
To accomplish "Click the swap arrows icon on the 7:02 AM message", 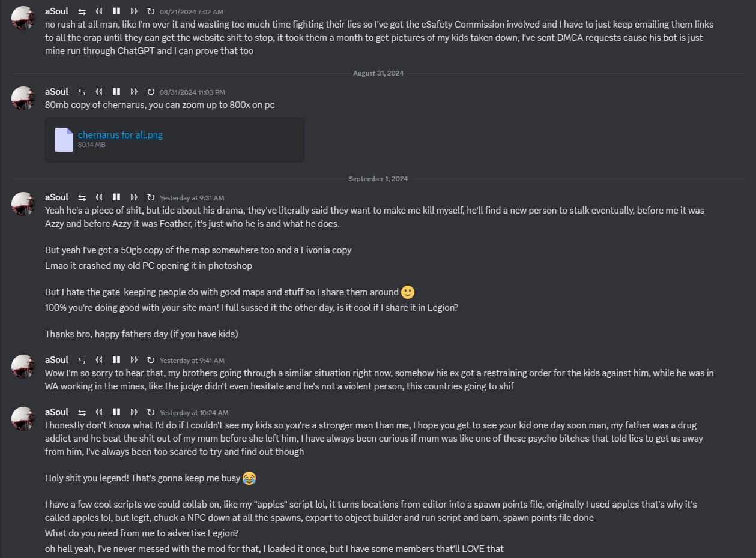I will [82, 11].
